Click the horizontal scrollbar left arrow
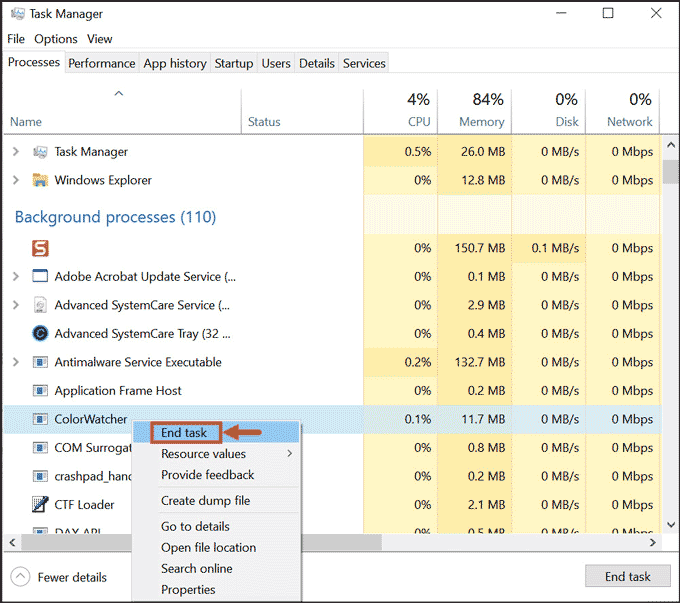The height and width of the screenshot is (603, 680). click(x=12, y=542)
